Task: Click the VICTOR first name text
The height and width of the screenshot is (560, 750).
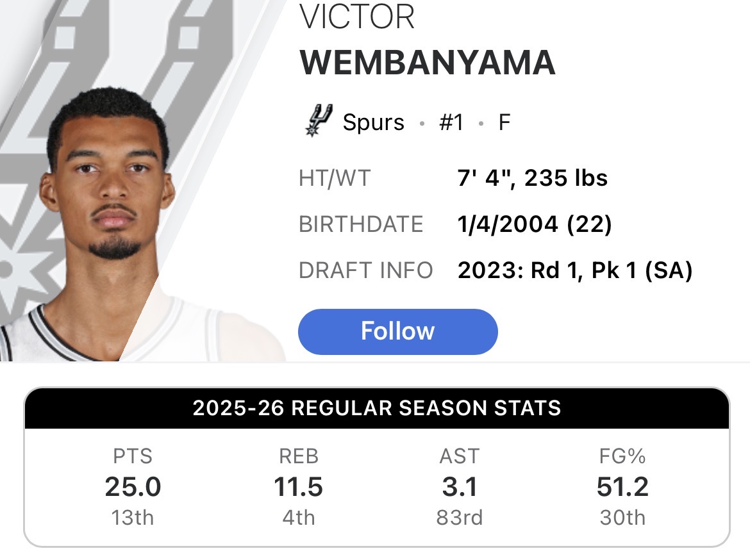Action: [357, 17]
